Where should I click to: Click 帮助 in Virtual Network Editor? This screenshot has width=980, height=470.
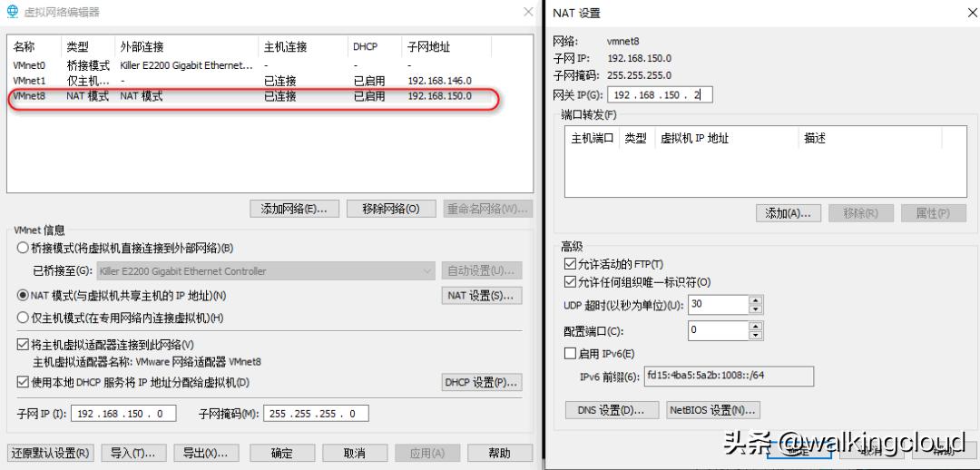tap(500, 453)
